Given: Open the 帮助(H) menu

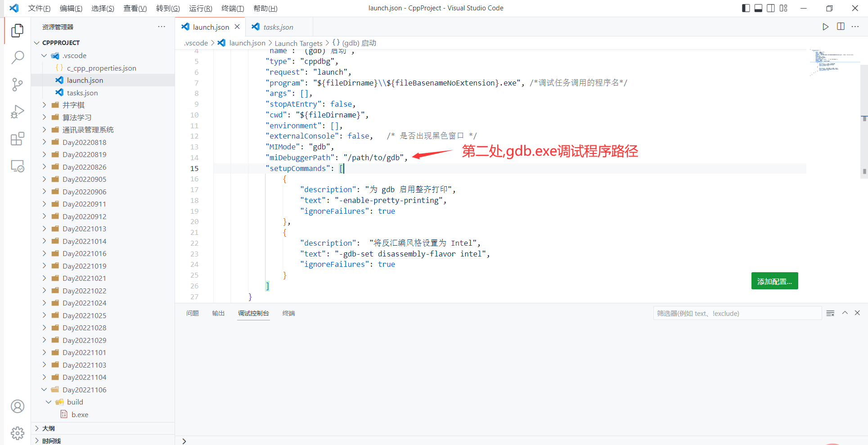Looking at the screenshot, I should [x=265, y=8].
